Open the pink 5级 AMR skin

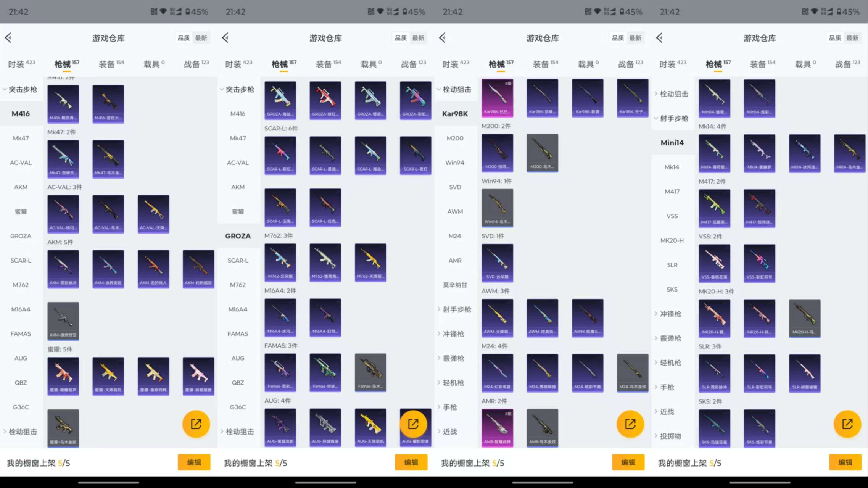click(497, 427)
